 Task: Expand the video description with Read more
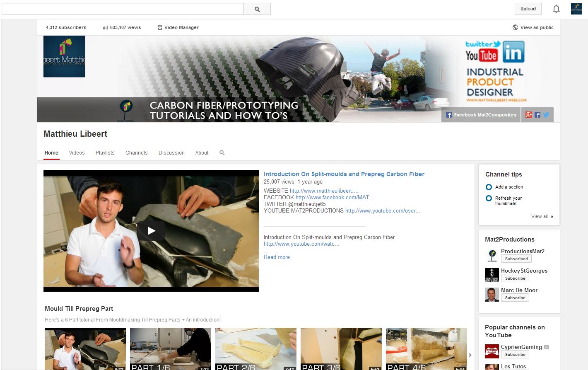276,257
